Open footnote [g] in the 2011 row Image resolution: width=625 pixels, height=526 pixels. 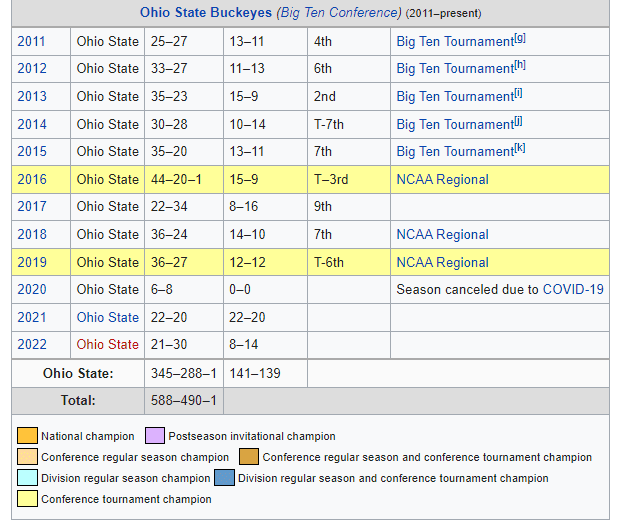tap(520, 38)
